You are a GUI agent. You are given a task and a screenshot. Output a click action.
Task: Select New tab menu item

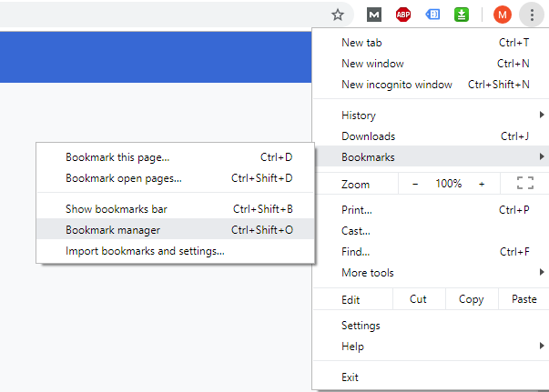[x=431, y=43]
